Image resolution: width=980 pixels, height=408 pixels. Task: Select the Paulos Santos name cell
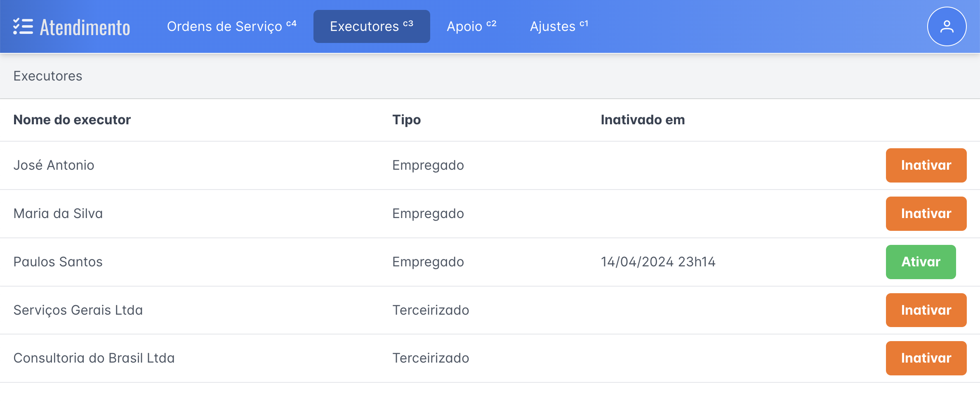pyautogui.click(x=58, y=262)
